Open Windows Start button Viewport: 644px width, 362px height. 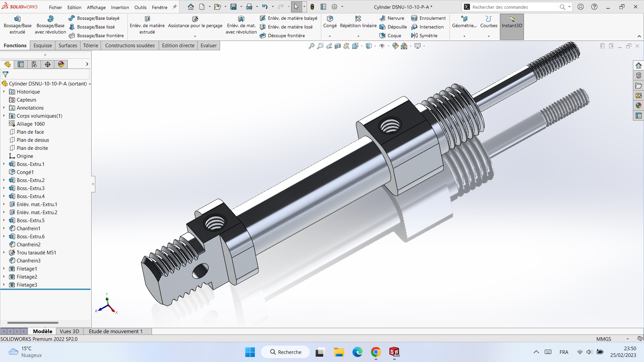coord(250,352)
